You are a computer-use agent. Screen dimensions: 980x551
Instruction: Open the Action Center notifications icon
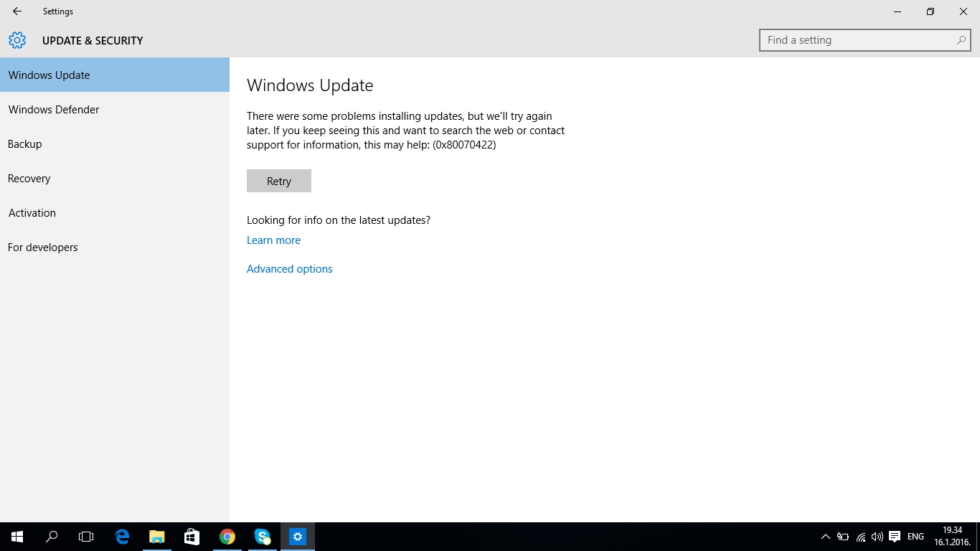(895, 537)
